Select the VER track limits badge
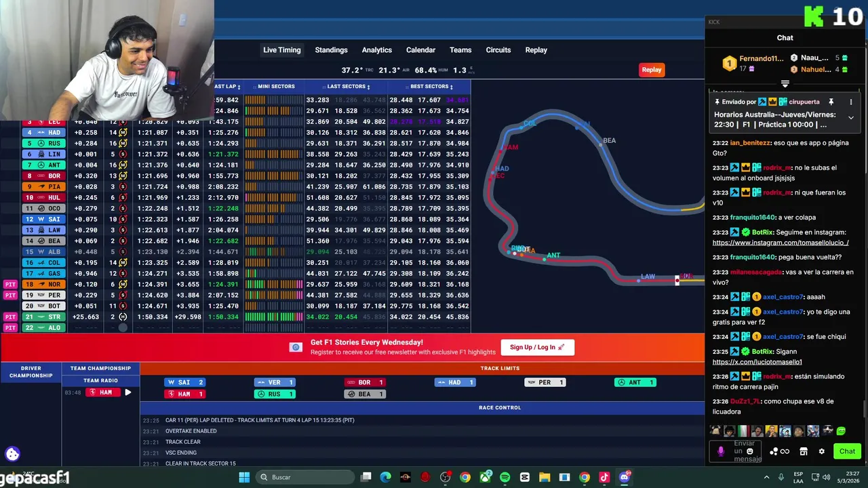 pos(274,382)
